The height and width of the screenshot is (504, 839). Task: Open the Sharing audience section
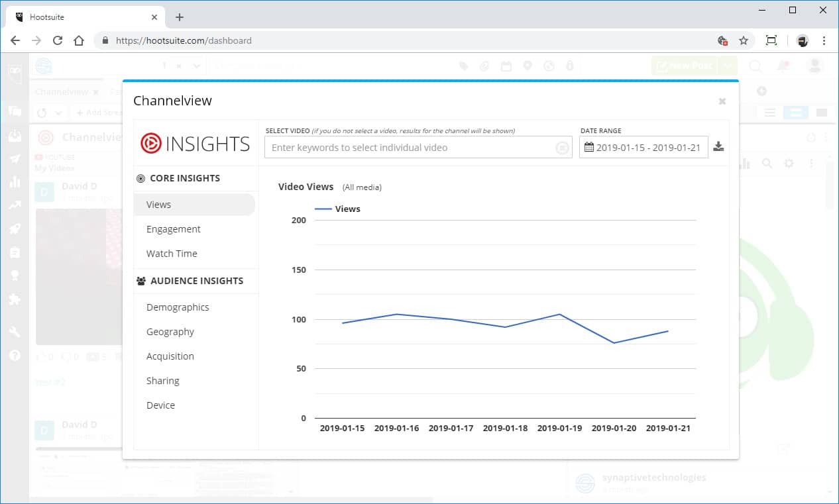click(x=163, y=381)
